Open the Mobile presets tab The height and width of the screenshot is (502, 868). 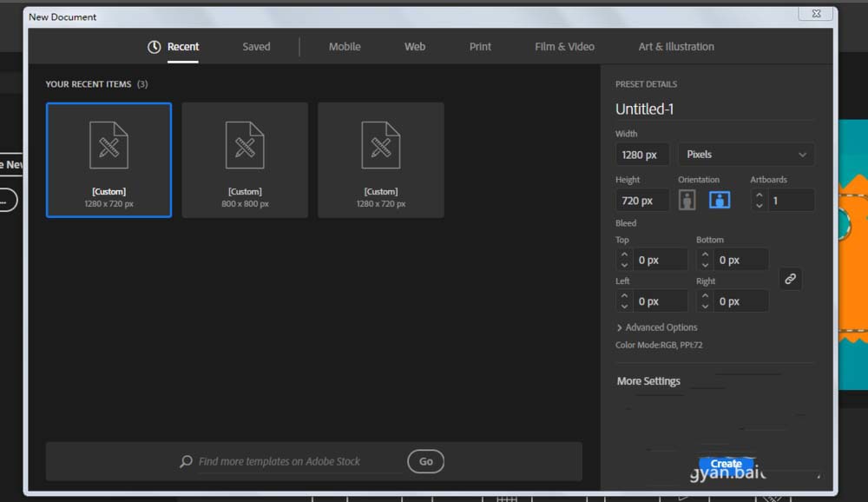click(345, 47)
